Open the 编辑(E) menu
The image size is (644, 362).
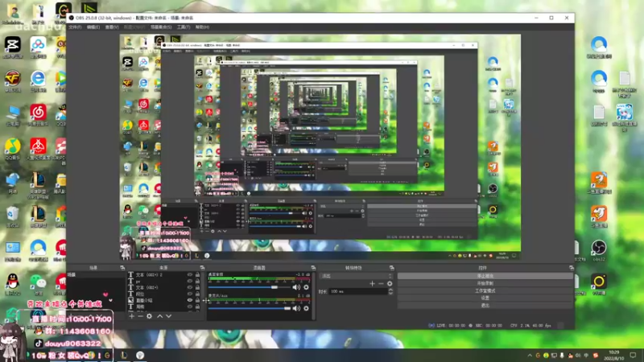click(x=93, y=27)
